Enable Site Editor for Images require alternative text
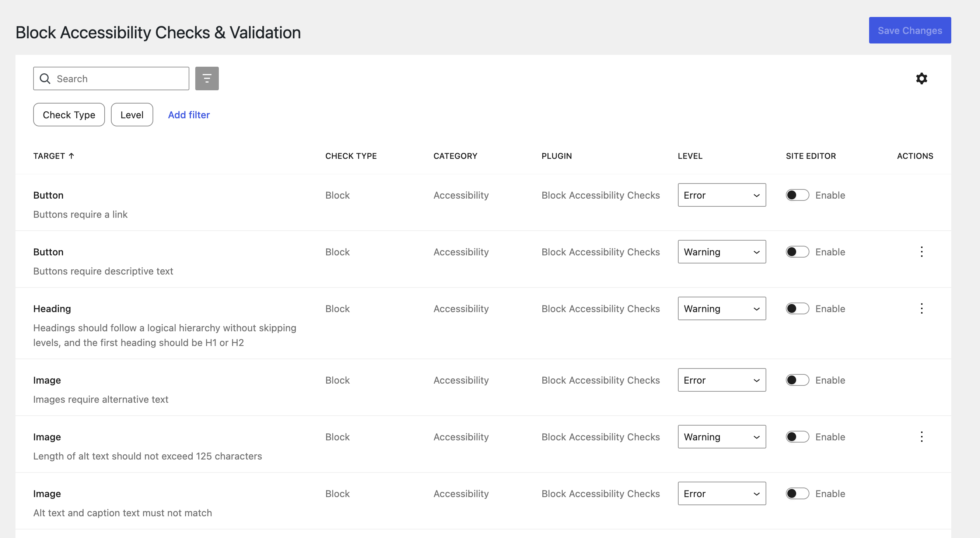 pyautogui.click(x=797, y=380)
